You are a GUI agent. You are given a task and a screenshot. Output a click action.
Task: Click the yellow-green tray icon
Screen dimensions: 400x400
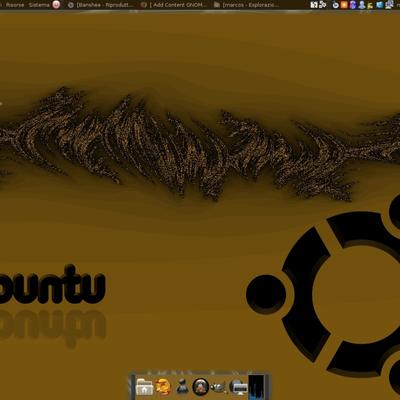(x=370, y=6)
